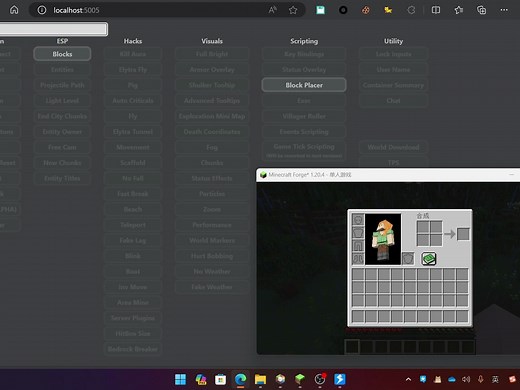
Task: Click the Armor Overlay button
Action: [x=212, y=69]
